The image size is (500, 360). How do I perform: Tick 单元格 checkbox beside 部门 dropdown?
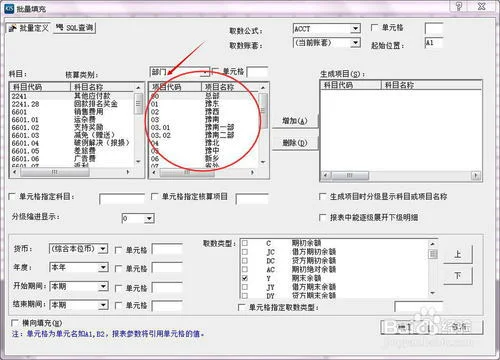[215, 71]
